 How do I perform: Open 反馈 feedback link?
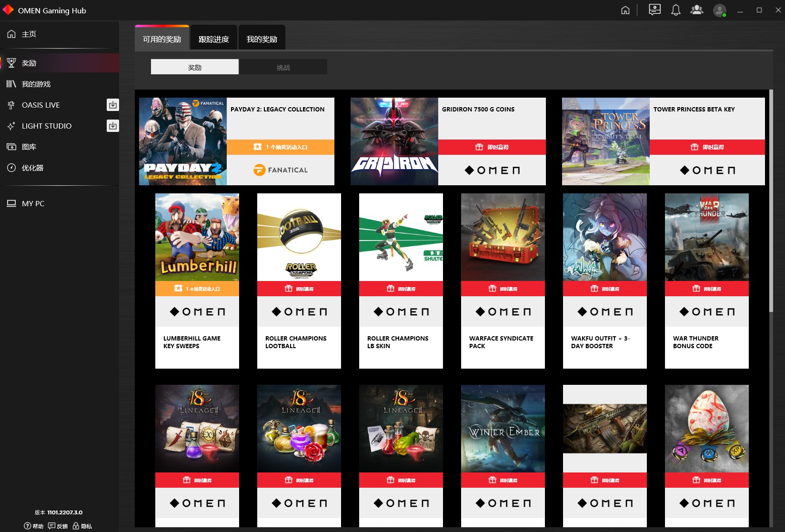tap(58, 526)
